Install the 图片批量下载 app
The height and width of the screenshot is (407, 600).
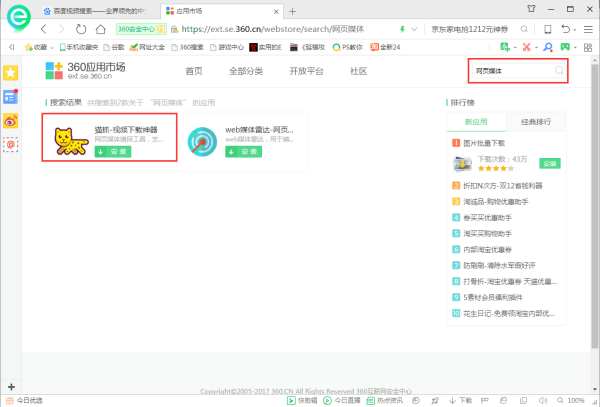click(550, 164)
